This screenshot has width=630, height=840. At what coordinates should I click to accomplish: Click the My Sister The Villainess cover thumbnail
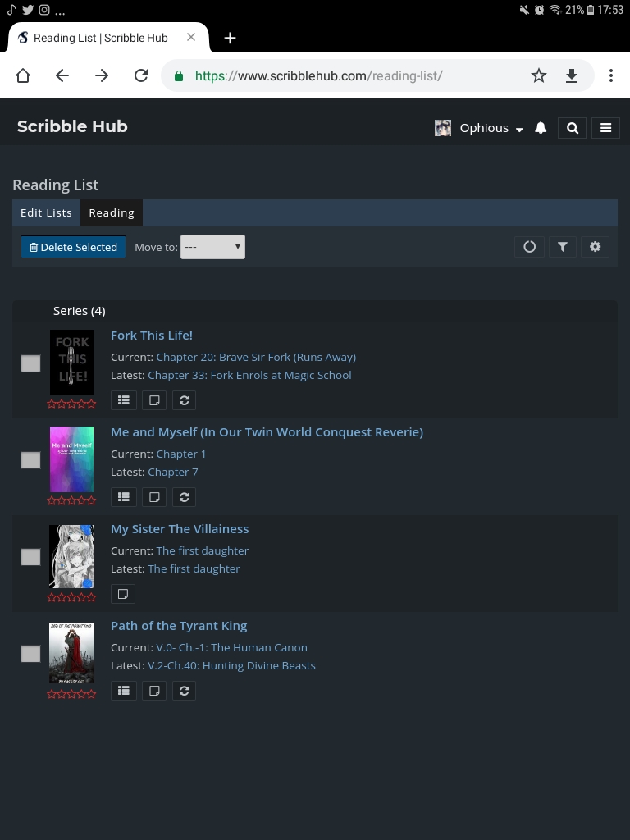[72, 557]
